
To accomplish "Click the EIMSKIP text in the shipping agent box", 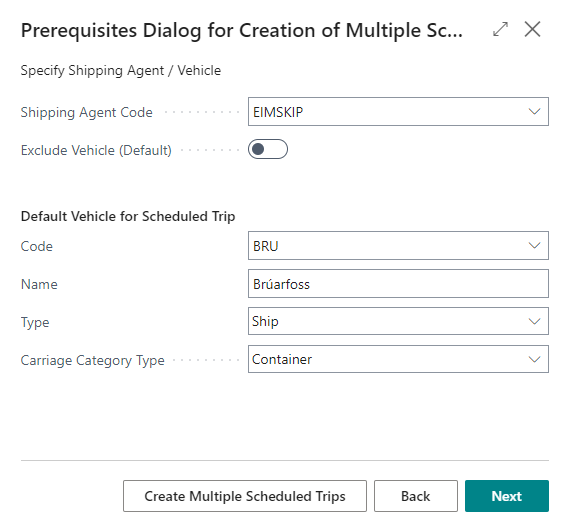I will point(278,112).
